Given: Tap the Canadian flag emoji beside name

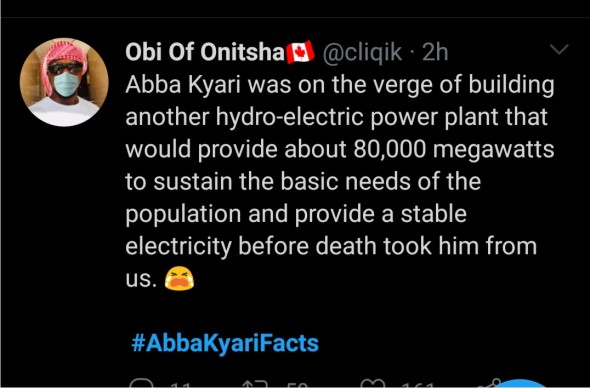Looking at the screenshot, I should click(x=300, y=52).
